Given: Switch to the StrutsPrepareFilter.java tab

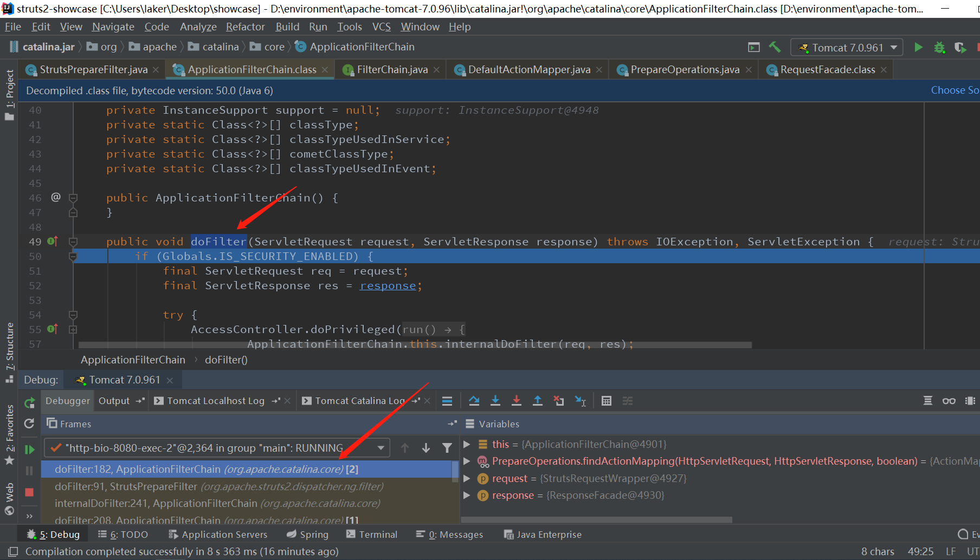Looking at the screenshot, I should point(93,69).
